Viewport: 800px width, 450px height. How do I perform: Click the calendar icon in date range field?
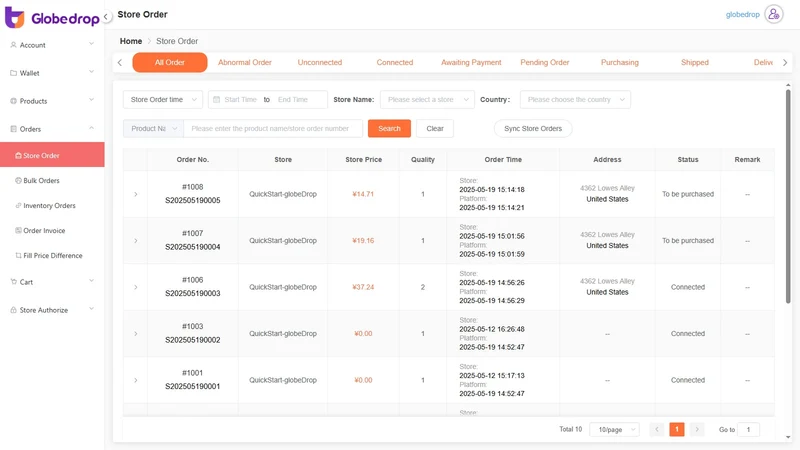216,99
